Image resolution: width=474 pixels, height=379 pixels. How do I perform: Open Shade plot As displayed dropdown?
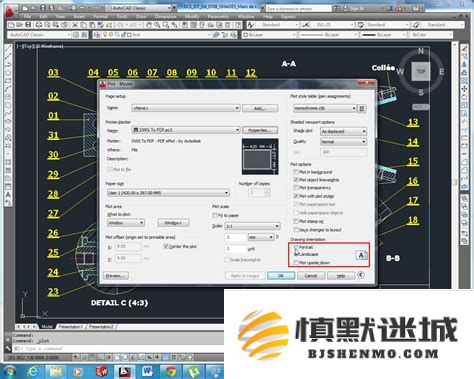pos(343,131)
